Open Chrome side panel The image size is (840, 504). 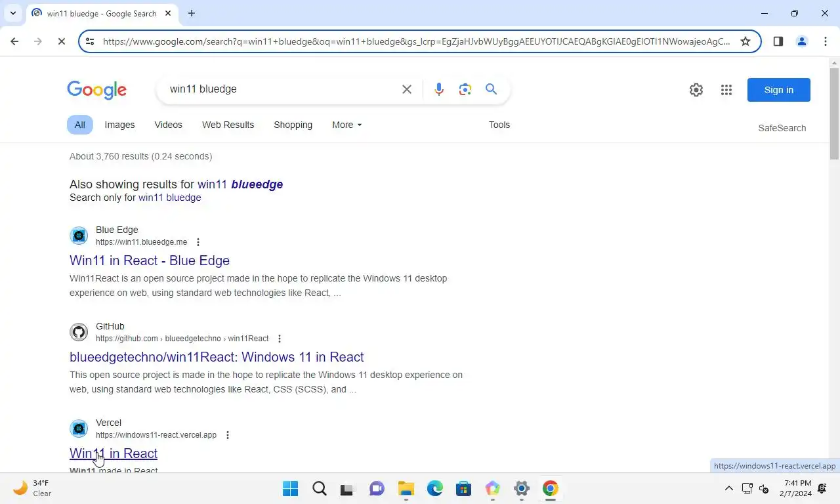[778, 41]
